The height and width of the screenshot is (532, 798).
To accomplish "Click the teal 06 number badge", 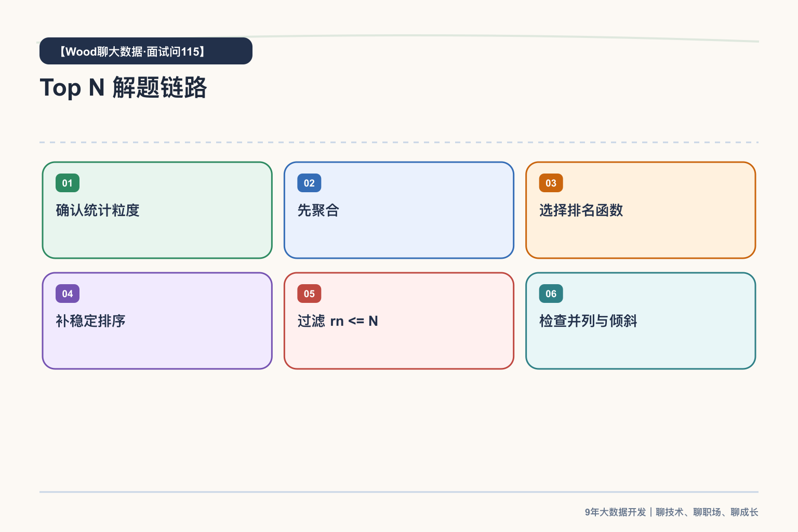I will [551, 294].
